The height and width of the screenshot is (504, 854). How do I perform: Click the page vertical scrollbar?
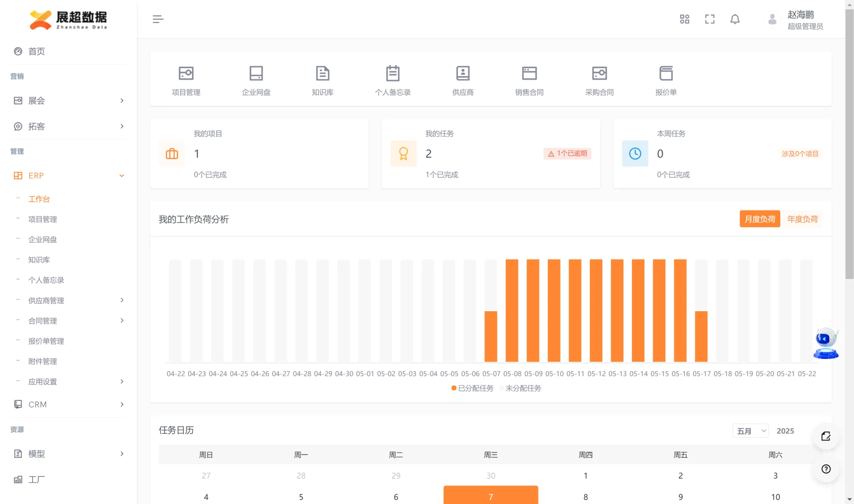[849, 144]
